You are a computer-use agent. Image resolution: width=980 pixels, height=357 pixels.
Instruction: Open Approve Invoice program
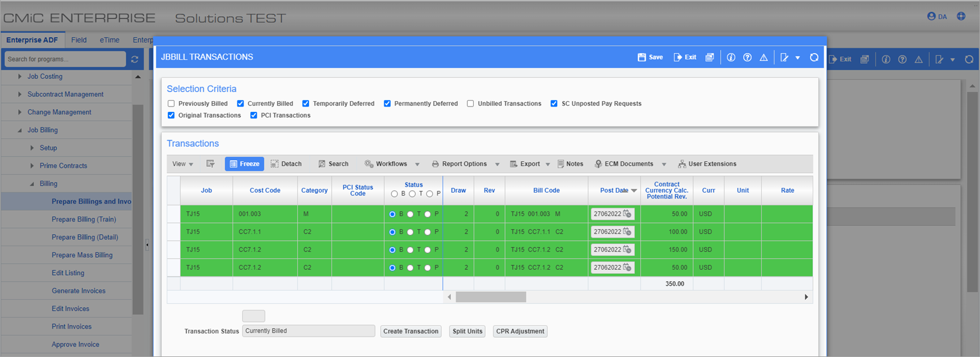[x=75, y=344]
